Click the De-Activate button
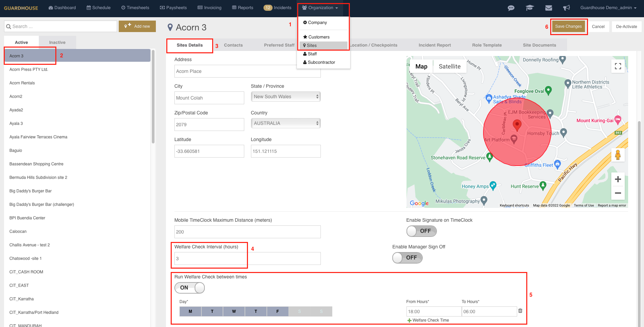This screenshot has width=644, height=327. pos(626,27)
